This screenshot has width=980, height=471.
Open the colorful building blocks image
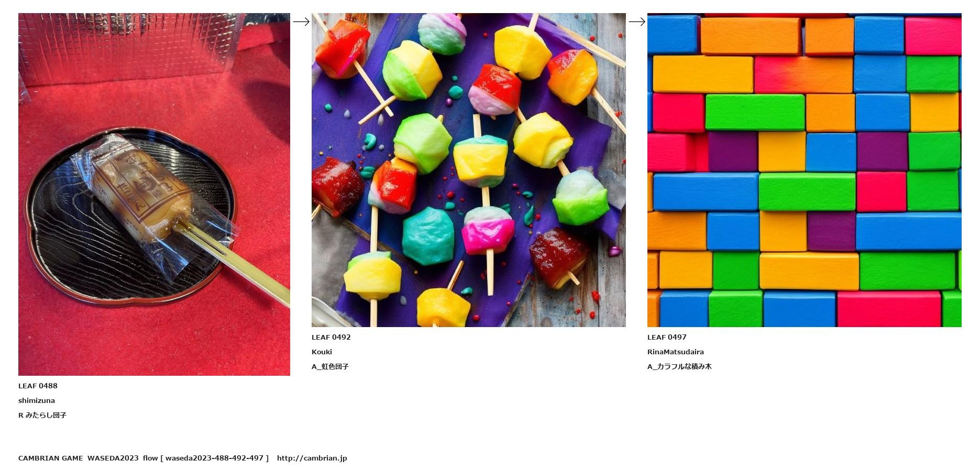coord(804,170)
